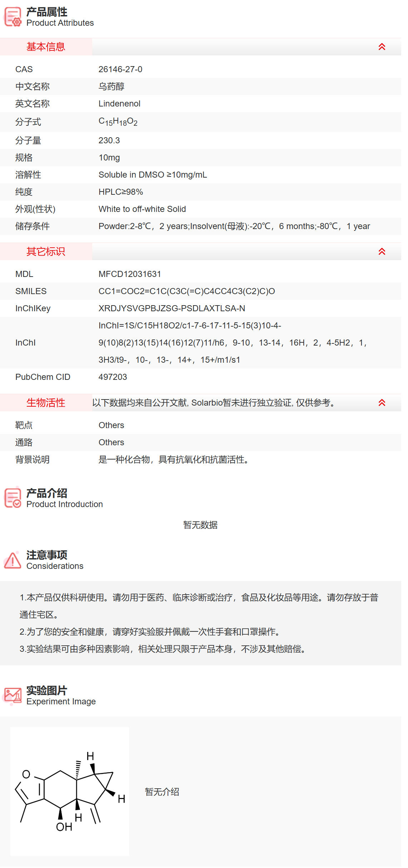Click the molecular formula C15H18O2
This screenshot has height=868, width=408.
point(118,122)
